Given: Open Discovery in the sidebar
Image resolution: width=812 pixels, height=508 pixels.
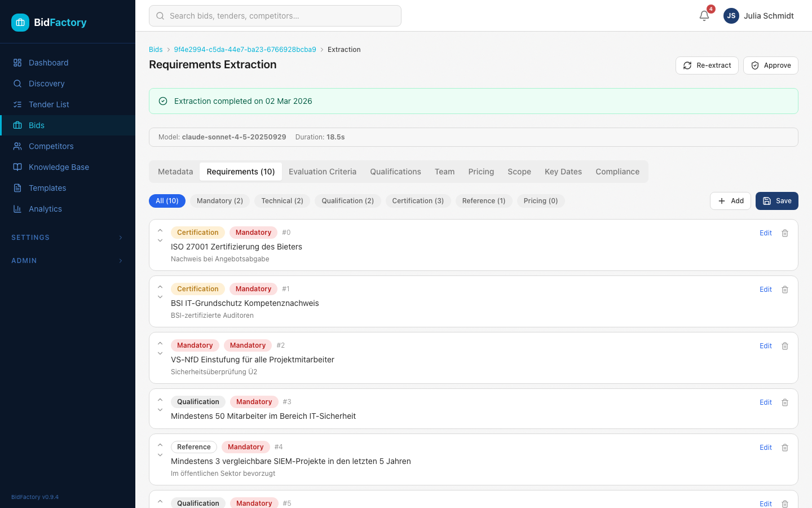Looking at the screenshot, I should [x=68, y=84].
